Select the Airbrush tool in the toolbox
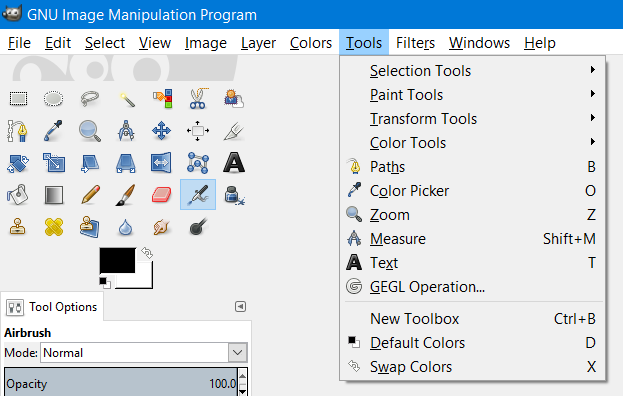The width and height of the screenshot is (623, 396). tap(198, 195)
